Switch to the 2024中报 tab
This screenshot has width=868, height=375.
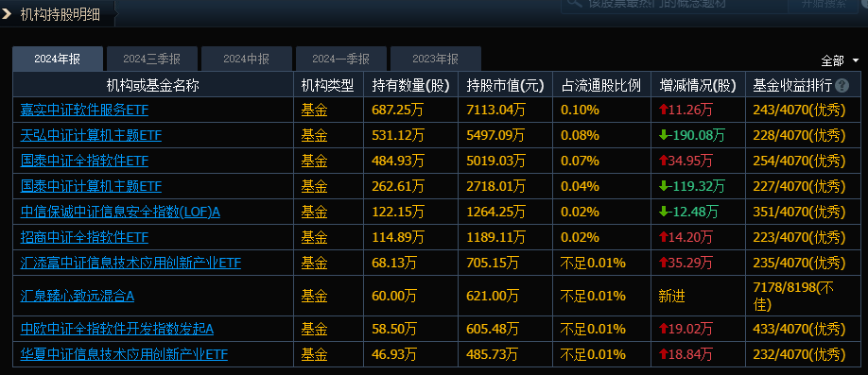247,60
